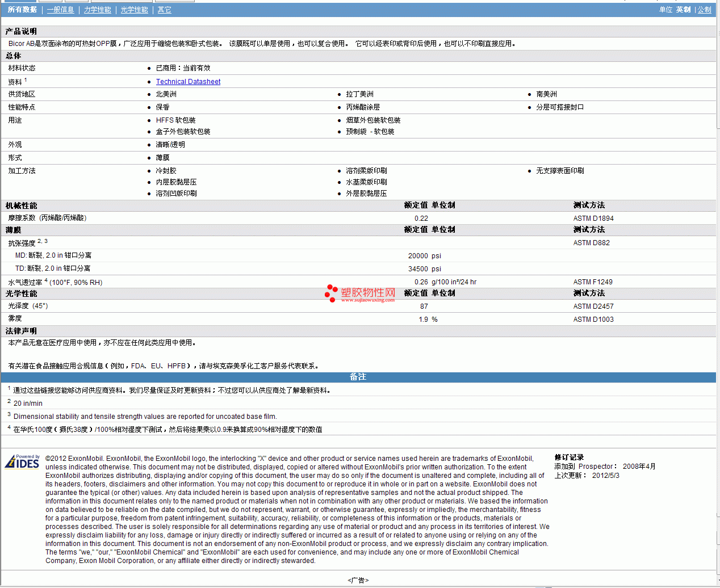
Task: Select the 材料状态 row label
Action: (x=22, y=68)
